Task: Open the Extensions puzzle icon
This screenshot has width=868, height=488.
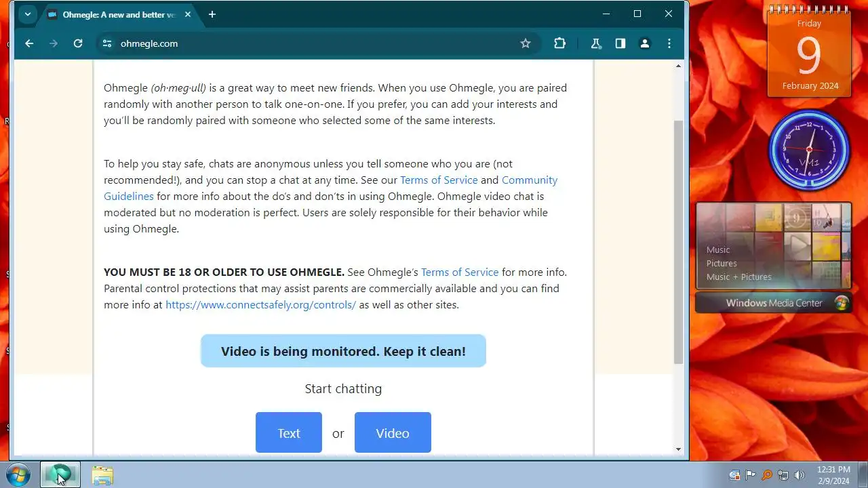Action: (x=559, y=43)
